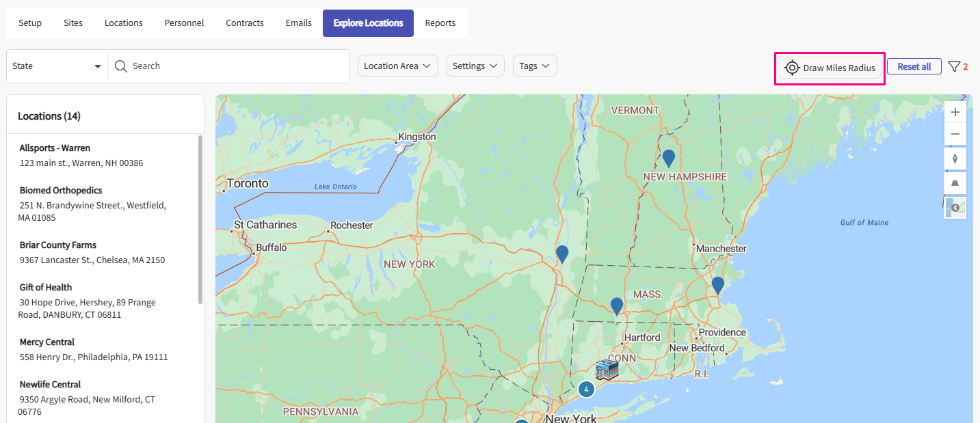The height and width of the screenshot is (423, 980).
Task: Zoom out on the map
Action: (x=955, y=134)
